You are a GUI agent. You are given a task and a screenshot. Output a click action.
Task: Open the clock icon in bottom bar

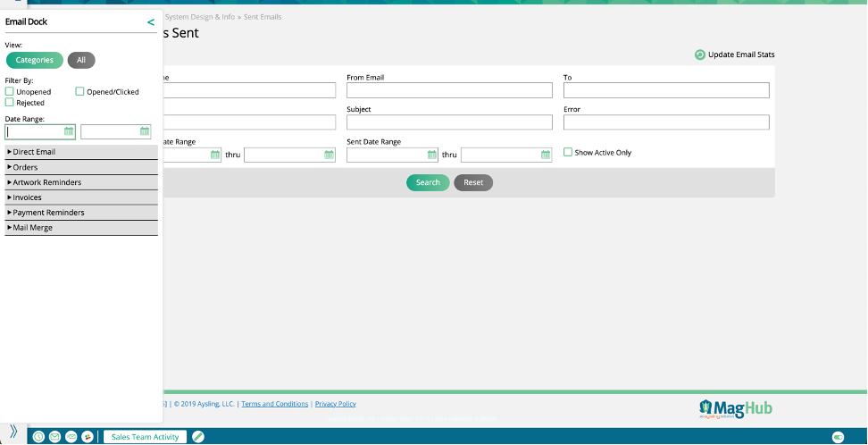point(38,437)
